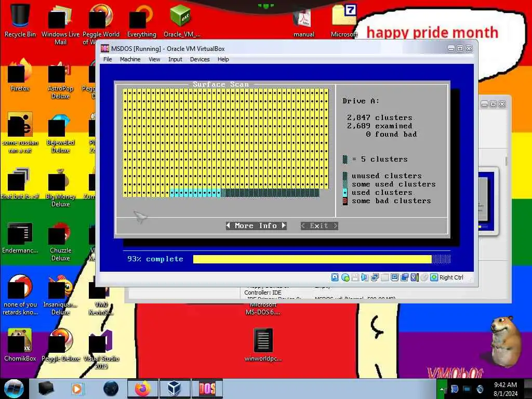532x399 pixels.
Task: Click the VM preview thumbnail in VirtualBox Manager
Action: click(488, 201)
